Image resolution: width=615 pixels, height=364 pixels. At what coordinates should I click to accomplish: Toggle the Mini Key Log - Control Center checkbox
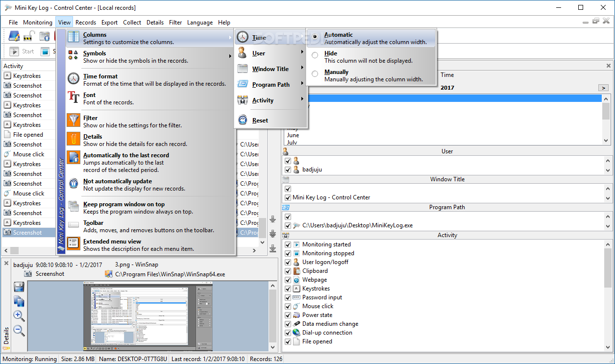click(x=288, y=197)
